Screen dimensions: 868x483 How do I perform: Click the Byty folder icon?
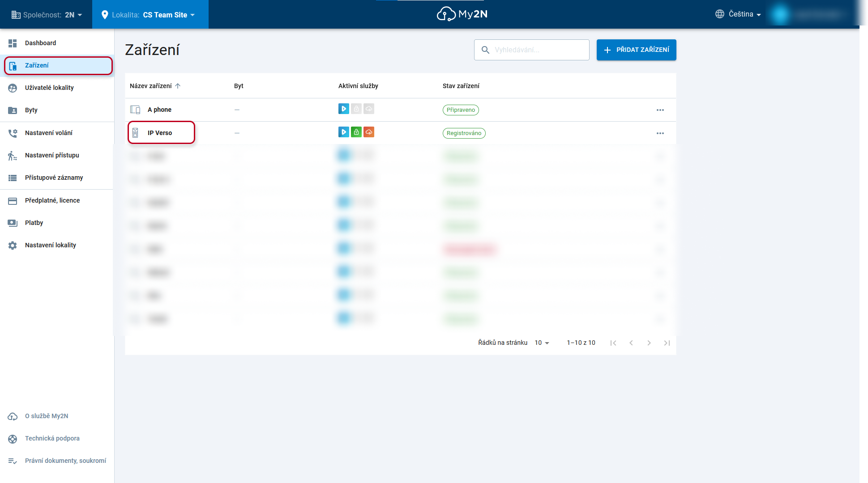[13, 110]
